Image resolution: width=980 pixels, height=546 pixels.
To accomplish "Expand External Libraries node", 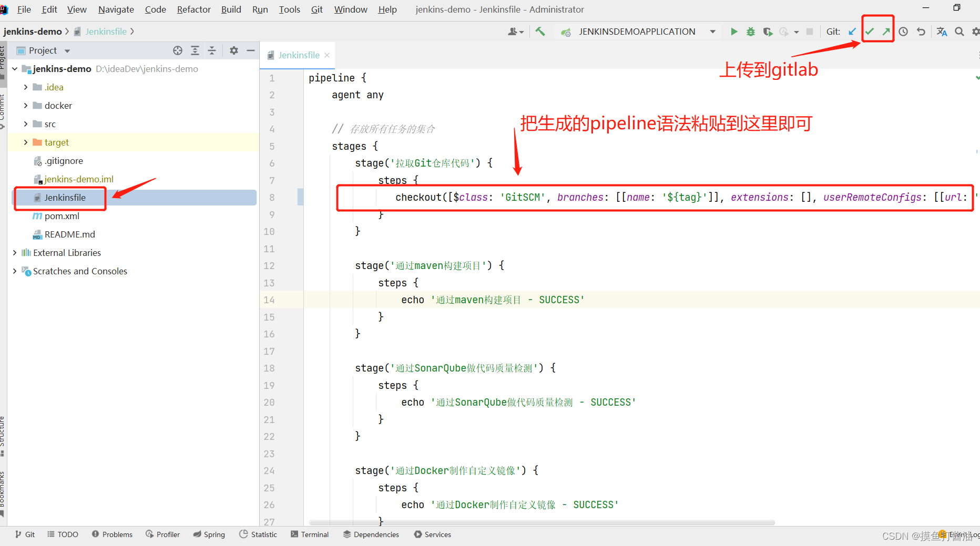I will tap(15, 253).
